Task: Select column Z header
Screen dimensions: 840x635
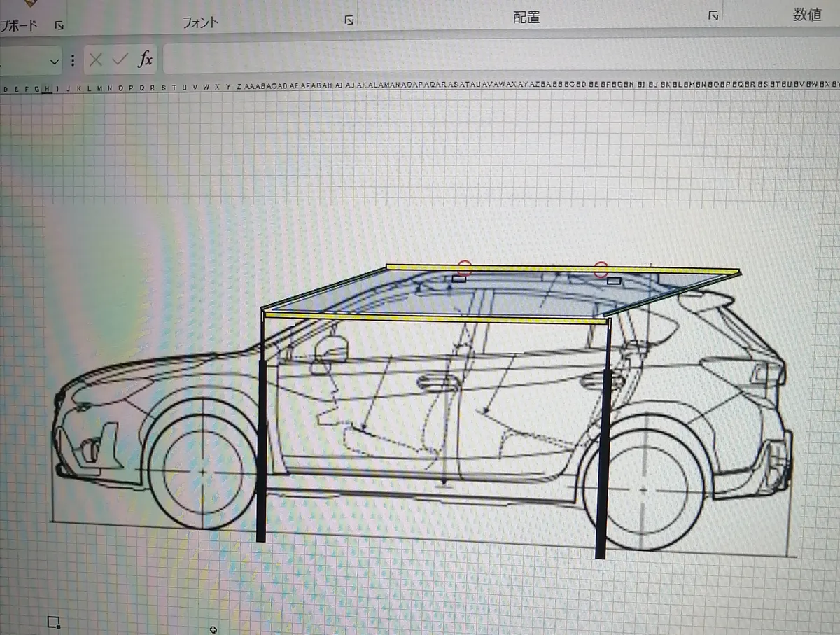Action: (239, 88)
